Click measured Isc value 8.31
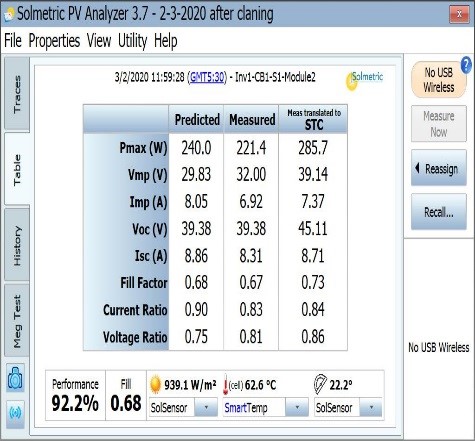The height and width of the screenshot is (441, 475). pos(251,256)
